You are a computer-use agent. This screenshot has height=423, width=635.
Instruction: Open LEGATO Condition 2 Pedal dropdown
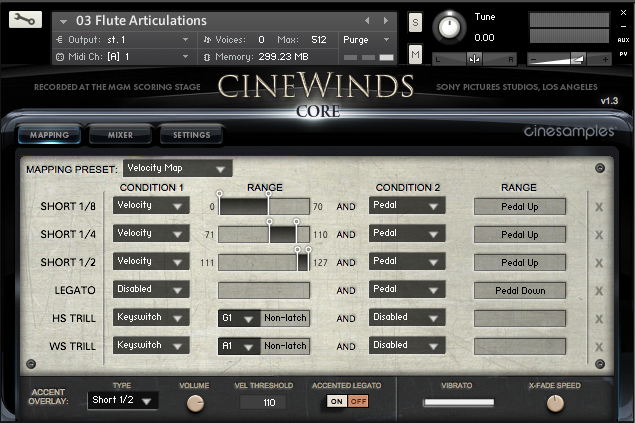[407, 289]
